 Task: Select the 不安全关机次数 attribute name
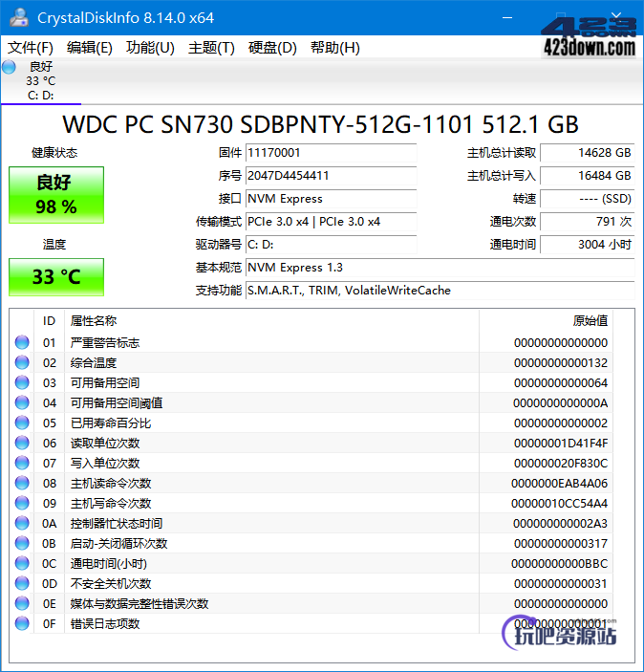111,584
